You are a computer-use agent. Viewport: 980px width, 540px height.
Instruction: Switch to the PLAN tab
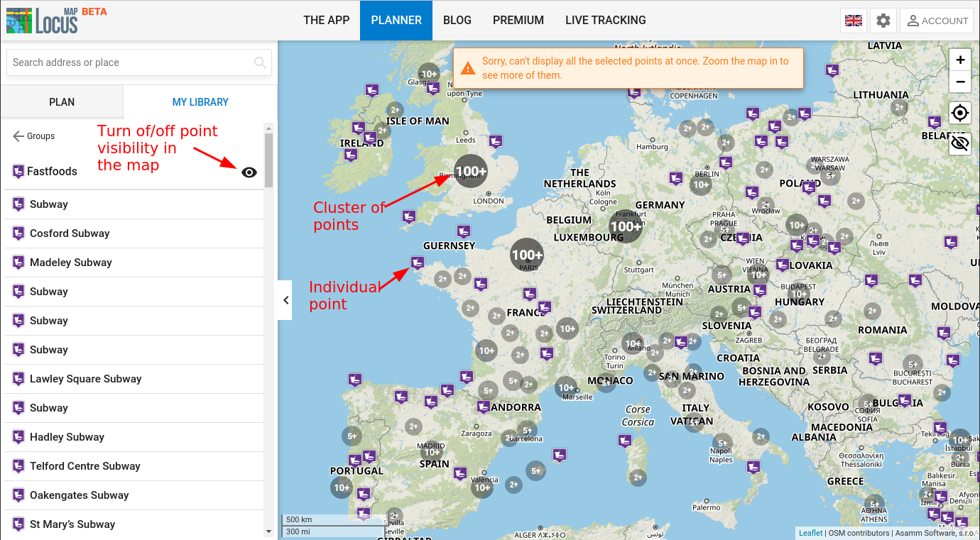[62, 102]
